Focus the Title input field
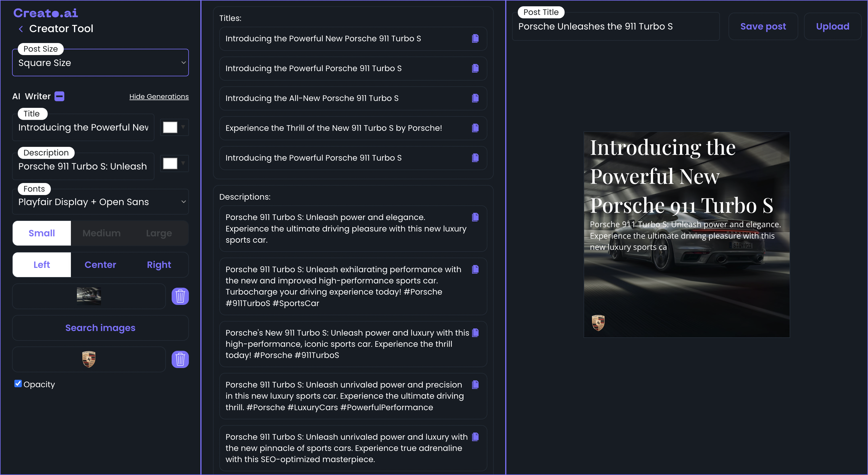This screenshot has height=475, width=868. pos(83,127)
